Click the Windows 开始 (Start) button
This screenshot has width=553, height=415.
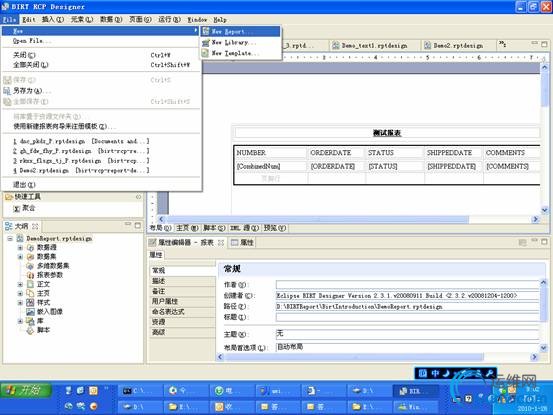(26, 390)
